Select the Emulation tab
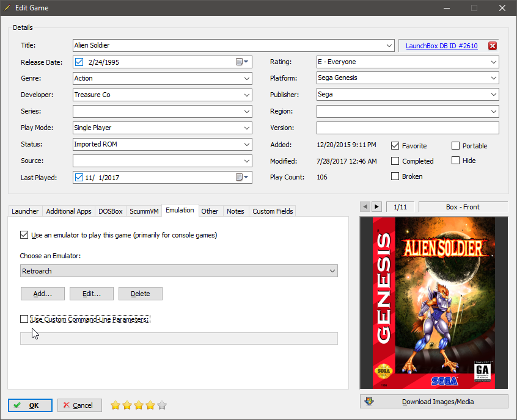517x420 pixels. click(180, 210)
